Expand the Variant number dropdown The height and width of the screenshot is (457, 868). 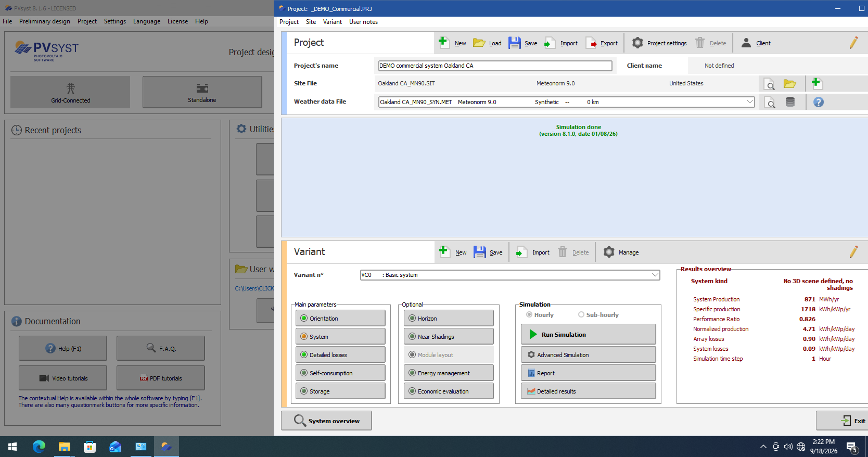[x=655, y=275]
